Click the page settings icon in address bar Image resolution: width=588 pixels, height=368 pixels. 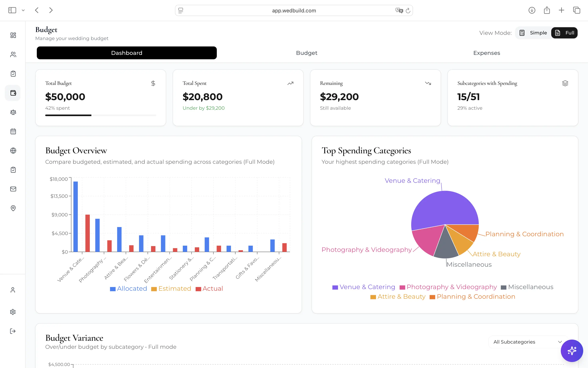click(181, 10)
